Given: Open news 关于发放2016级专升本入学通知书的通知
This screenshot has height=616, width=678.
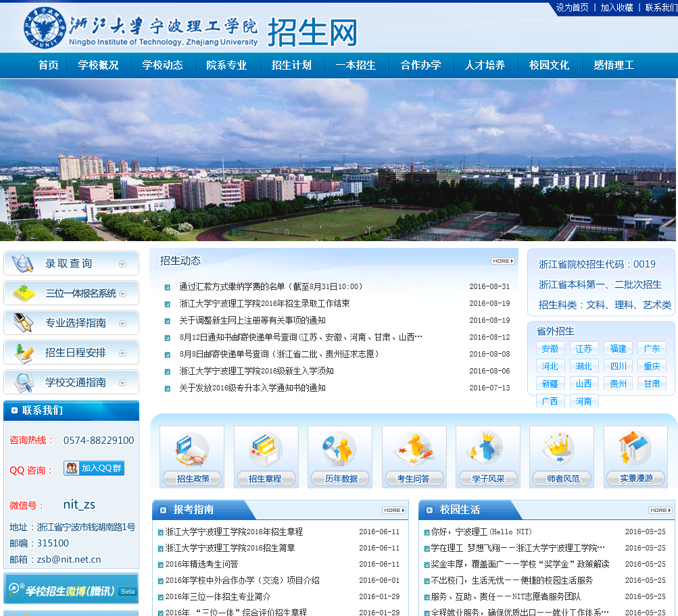Looking at the screenshot, I should [253, 388].
